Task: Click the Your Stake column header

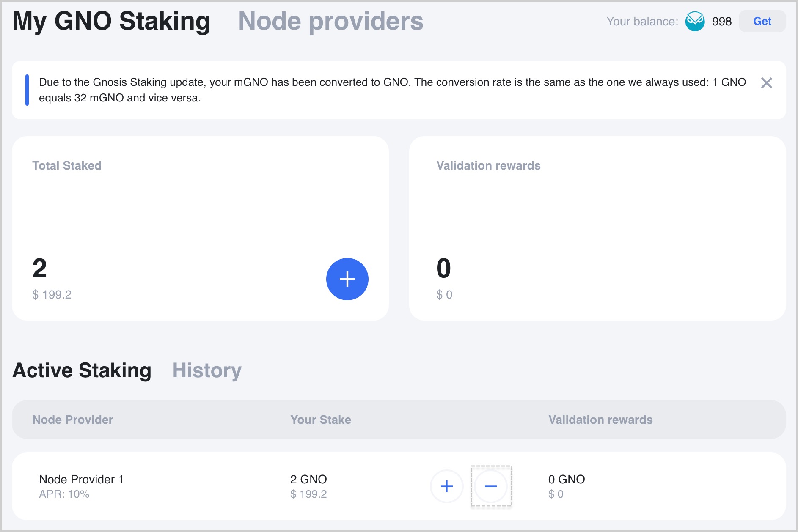Action: (x=321, y=420)
